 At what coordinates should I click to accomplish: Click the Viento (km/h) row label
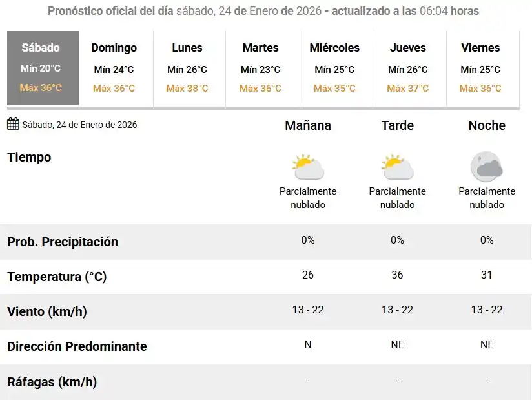pos(46,311)
